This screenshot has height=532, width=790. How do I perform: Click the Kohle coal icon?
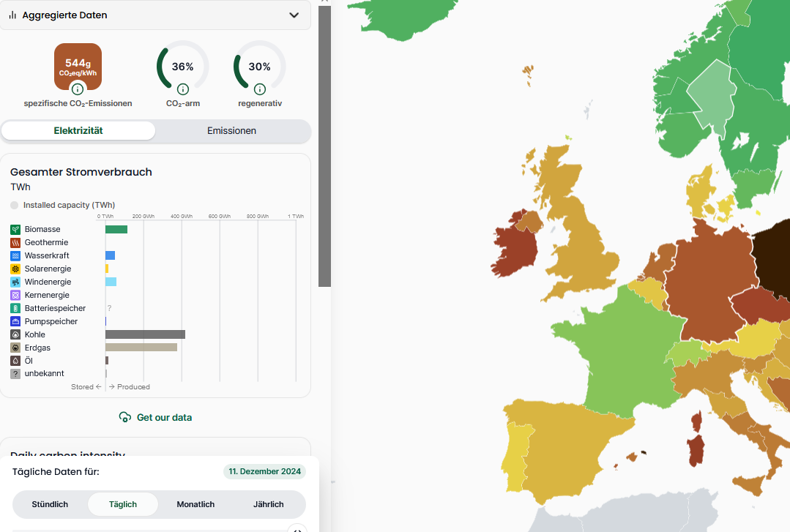click(15, 334)
